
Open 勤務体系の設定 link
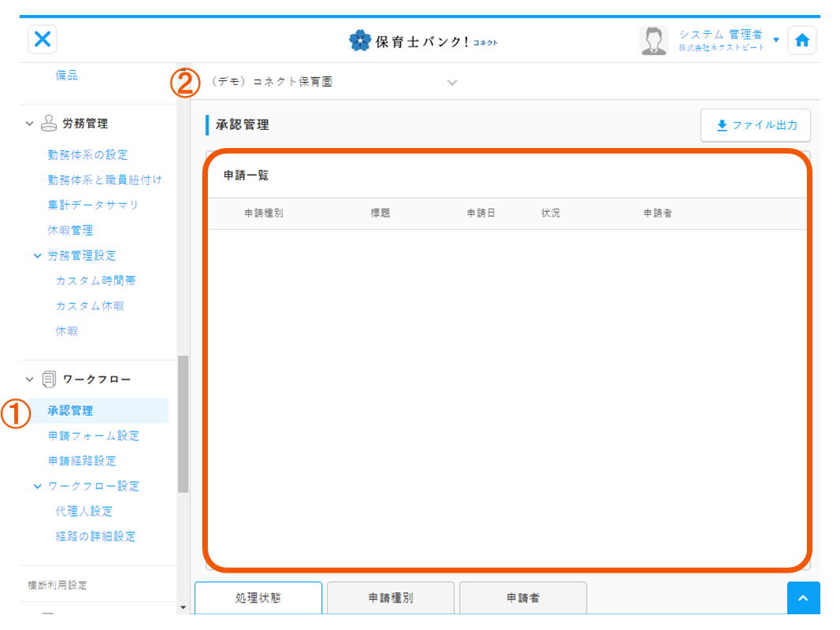(x=87, y=155)
